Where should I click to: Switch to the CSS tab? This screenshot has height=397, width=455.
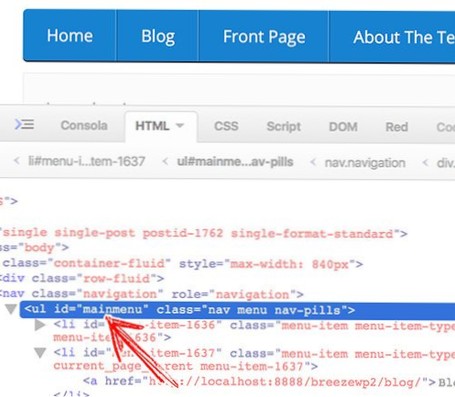[x=226, y=126]
